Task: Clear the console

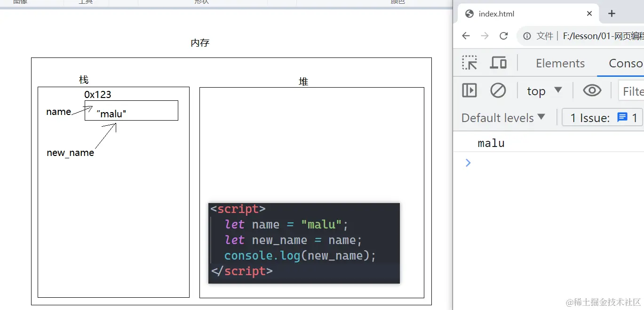Action: click(x=498, y=90)
